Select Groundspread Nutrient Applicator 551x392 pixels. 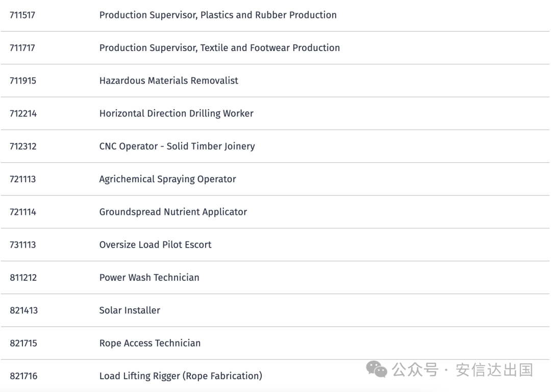click(x=173, y=212)
